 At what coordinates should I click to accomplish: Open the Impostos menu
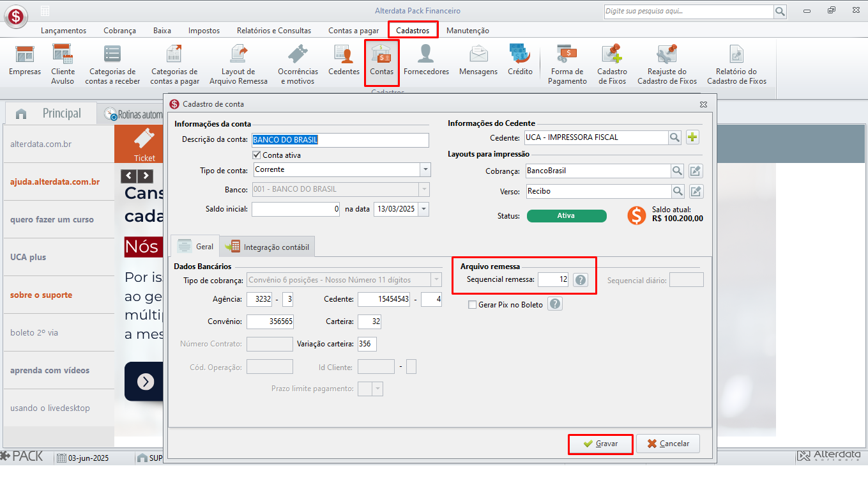pos(204,30)
